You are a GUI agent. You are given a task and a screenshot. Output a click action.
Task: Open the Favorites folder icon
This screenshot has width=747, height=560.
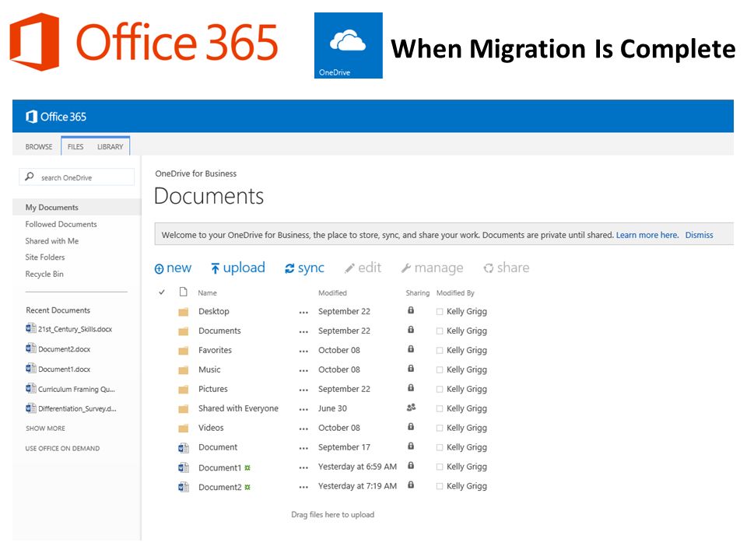[x=184, y=351]
